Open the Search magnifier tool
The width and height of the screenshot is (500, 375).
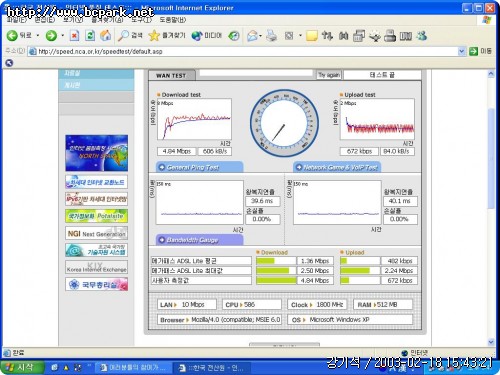pyautogui.click(x=123, y=35)
